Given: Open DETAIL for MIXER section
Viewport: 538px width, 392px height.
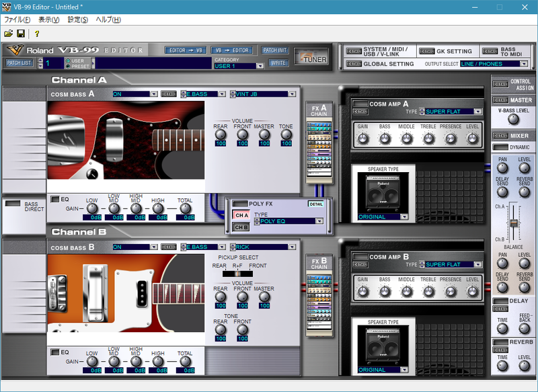Looking at the screenshot, I should point(500,136).
